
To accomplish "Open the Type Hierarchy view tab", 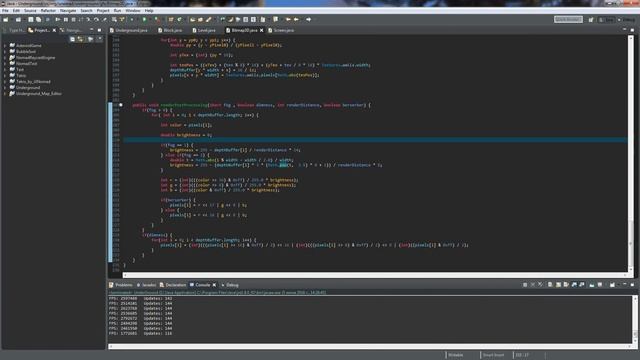I will (14, 30).
